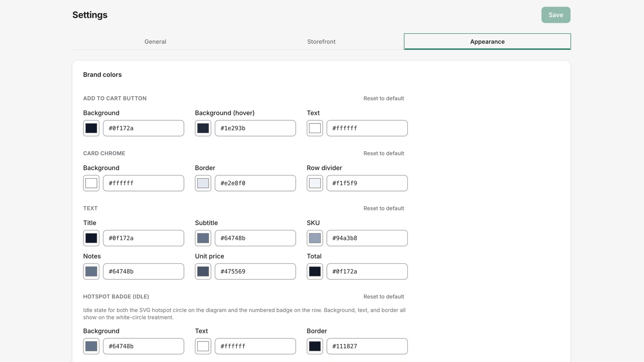
Task: Open Total text color swatch
Action: click(315, 271)
